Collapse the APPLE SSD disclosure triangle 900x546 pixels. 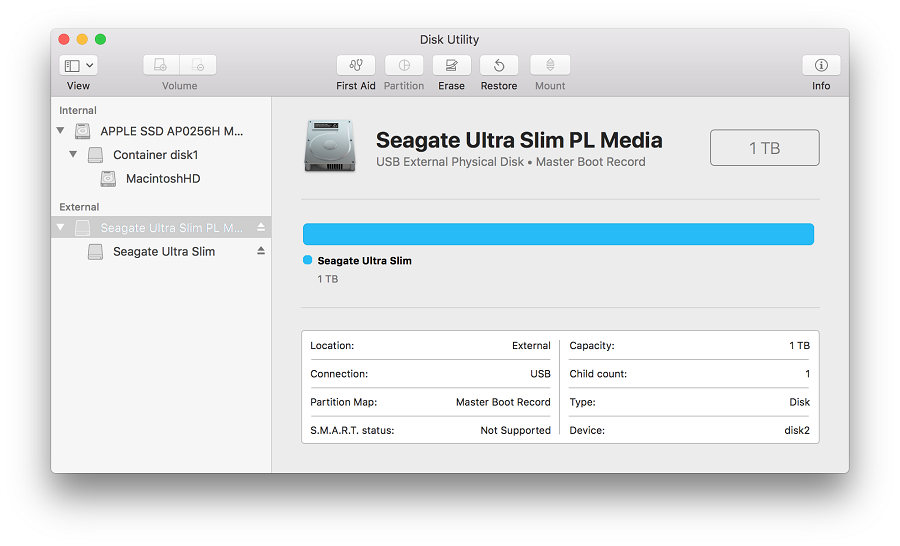61,131
